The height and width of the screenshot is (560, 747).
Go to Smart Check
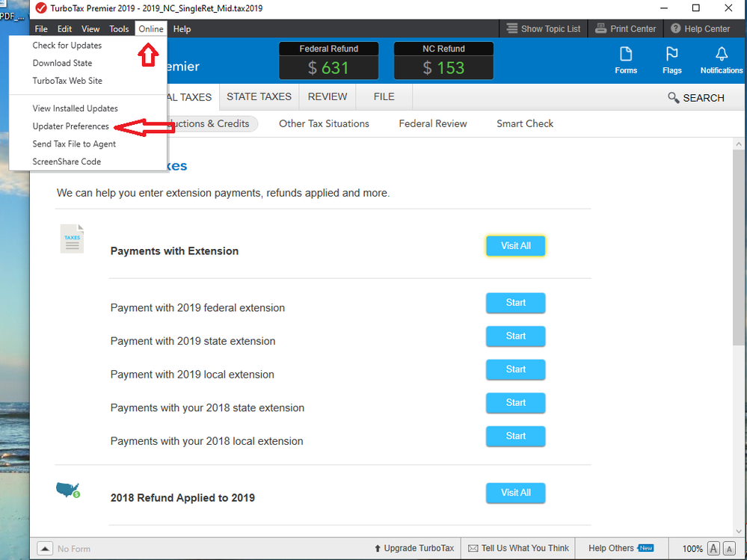525,124
